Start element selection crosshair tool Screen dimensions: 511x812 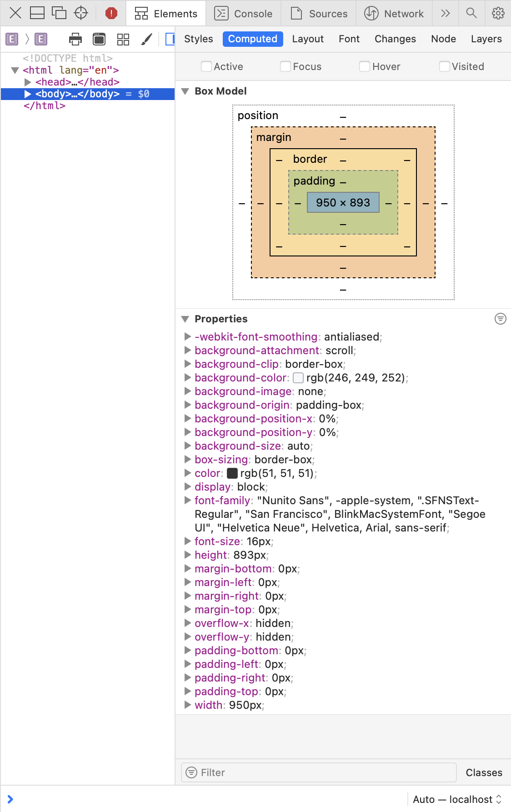pyautogui.click(x=81, y=13)
